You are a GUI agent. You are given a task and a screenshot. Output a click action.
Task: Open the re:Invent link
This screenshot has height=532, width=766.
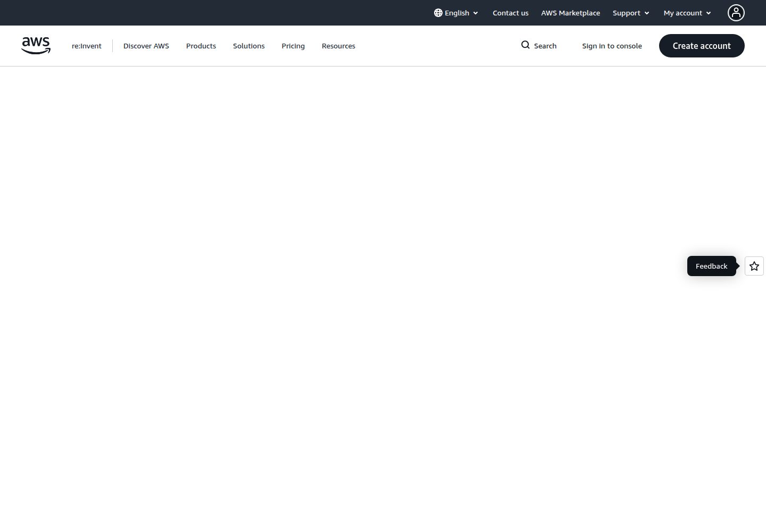(x=87, y=46)
